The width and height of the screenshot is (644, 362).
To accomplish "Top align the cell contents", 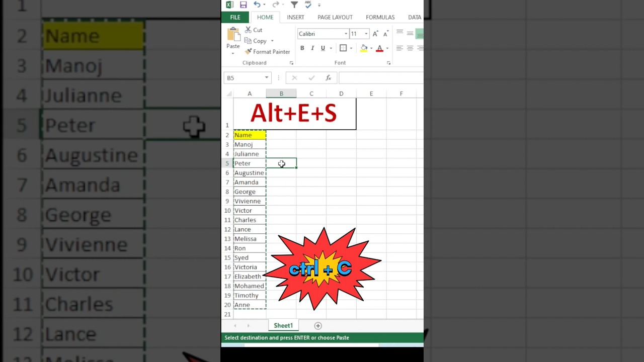I will (399, 33).
